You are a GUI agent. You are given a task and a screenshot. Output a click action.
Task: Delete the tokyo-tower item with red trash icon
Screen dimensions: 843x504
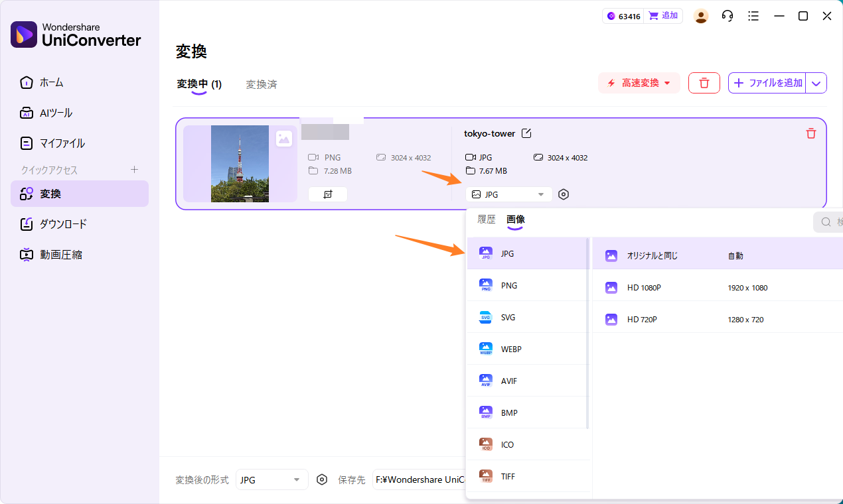(x=810, y=134)
